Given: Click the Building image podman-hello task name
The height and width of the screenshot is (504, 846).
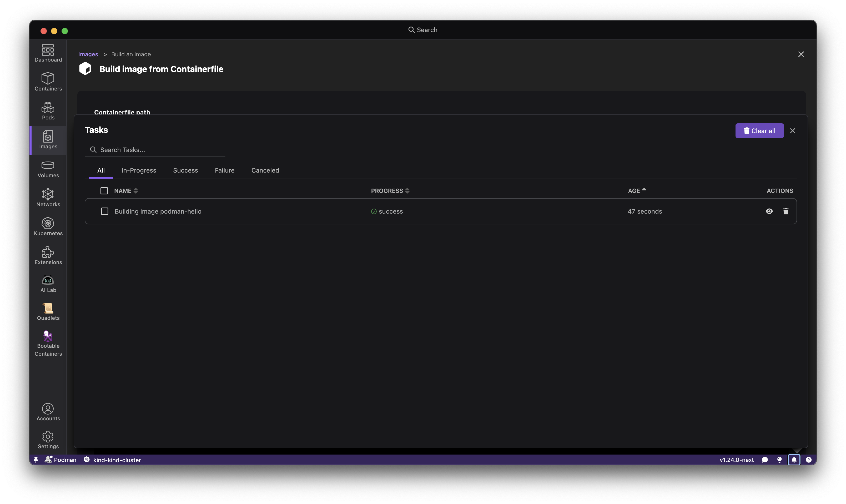Looking at the screenshot, I should coord(158,211).
